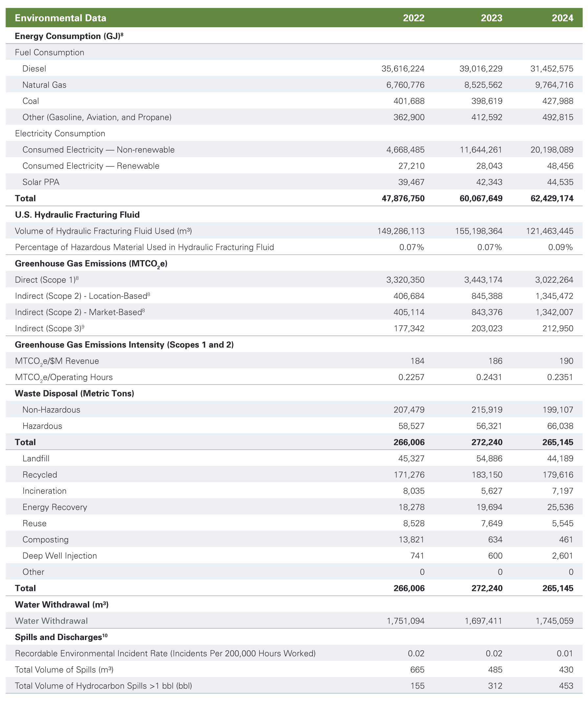Click 'Spills and Discharges' section heading

point(61,637)
